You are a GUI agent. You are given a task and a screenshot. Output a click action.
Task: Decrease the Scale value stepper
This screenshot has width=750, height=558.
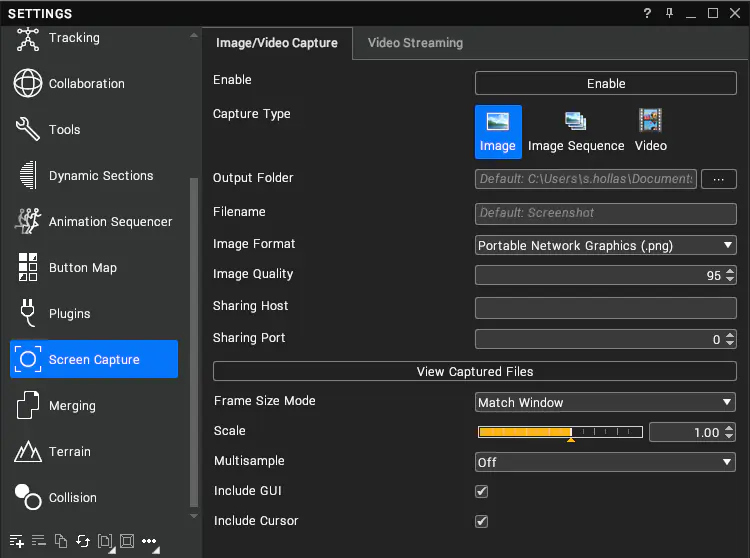(729, 436)
